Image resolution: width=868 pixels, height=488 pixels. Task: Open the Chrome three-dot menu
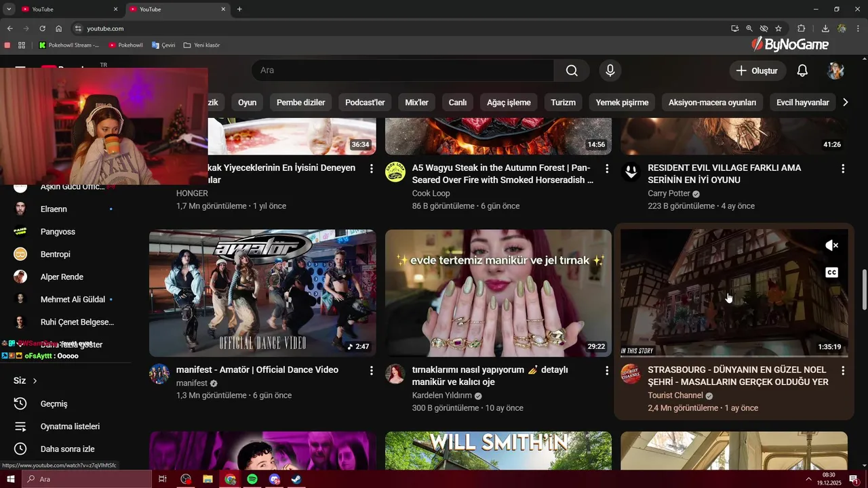tap(858, 28)
